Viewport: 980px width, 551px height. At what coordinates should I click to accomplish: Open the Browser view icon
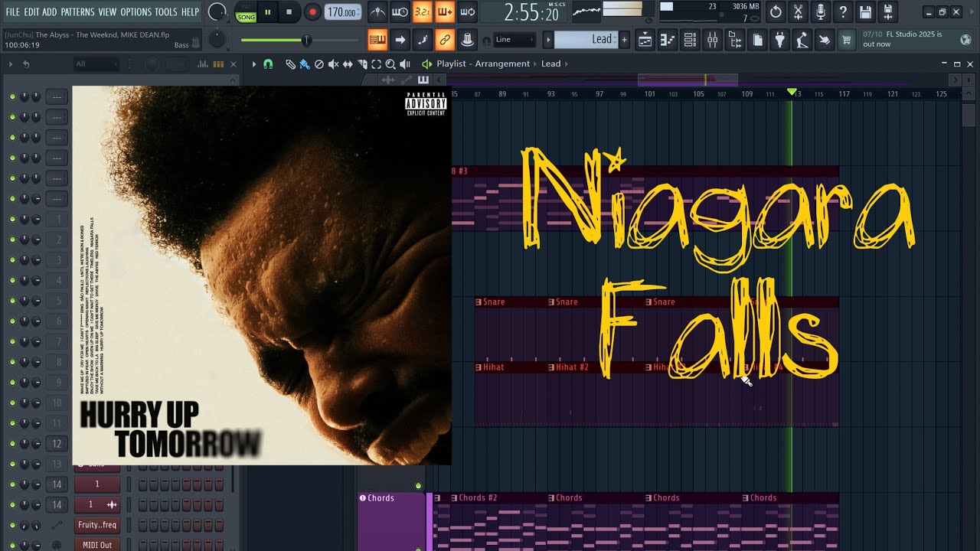[735, 40]
